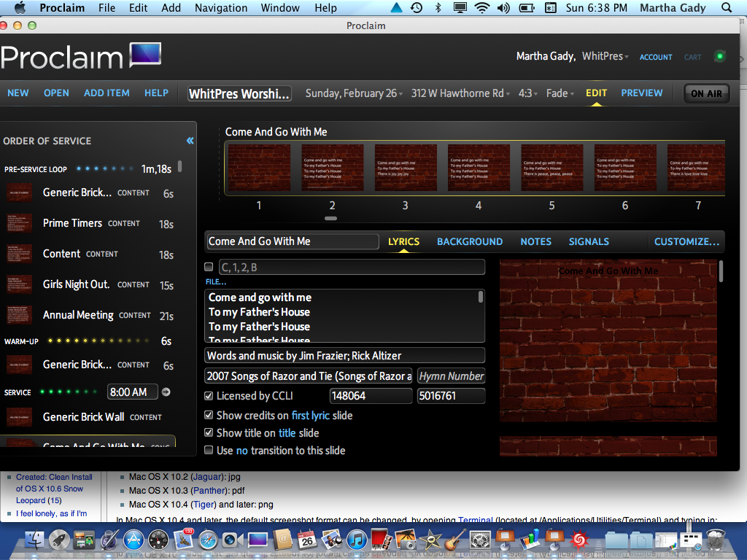Click the Time Machine menu bar icon

[417, 7]
